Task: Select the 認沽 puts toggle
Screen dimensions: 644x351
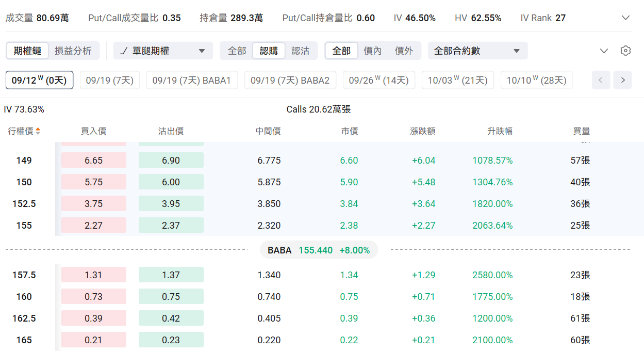Action: coord(301,51)
